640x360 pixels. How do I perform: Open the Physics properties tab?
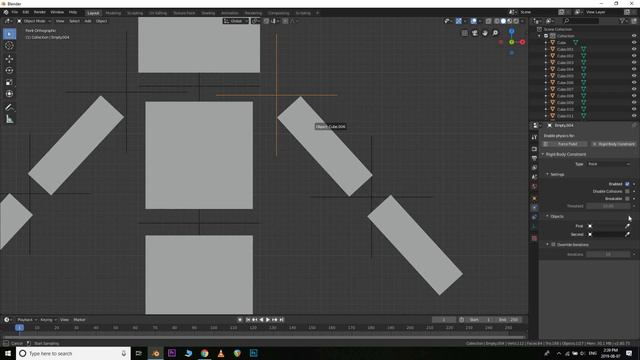click(x=534, y=208)
